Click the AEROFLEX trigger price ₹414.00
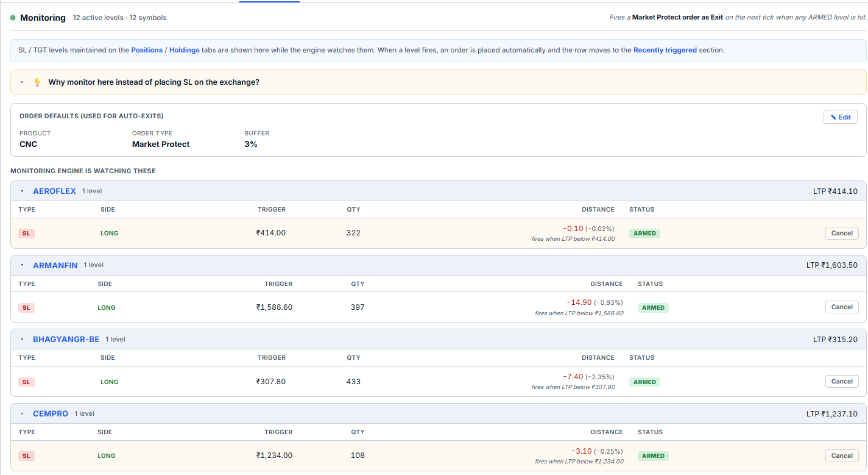Viewport: 868px width, 475px height. click(x=271, y=233)
